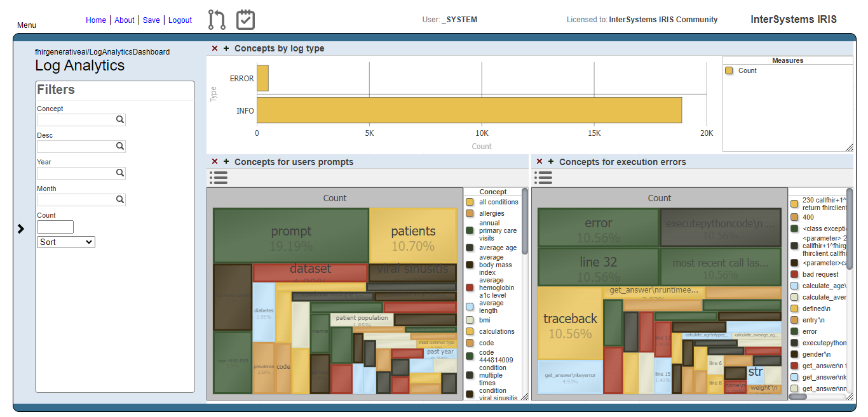Click the Month filter search magnifier
Viewport: 868px width, 417px height.
[119, 199]
